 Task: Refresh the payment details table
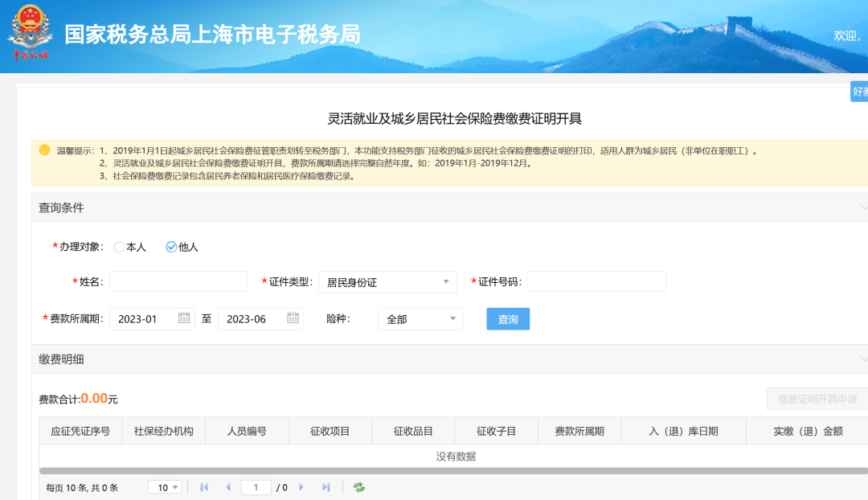(x=359, y=487)
